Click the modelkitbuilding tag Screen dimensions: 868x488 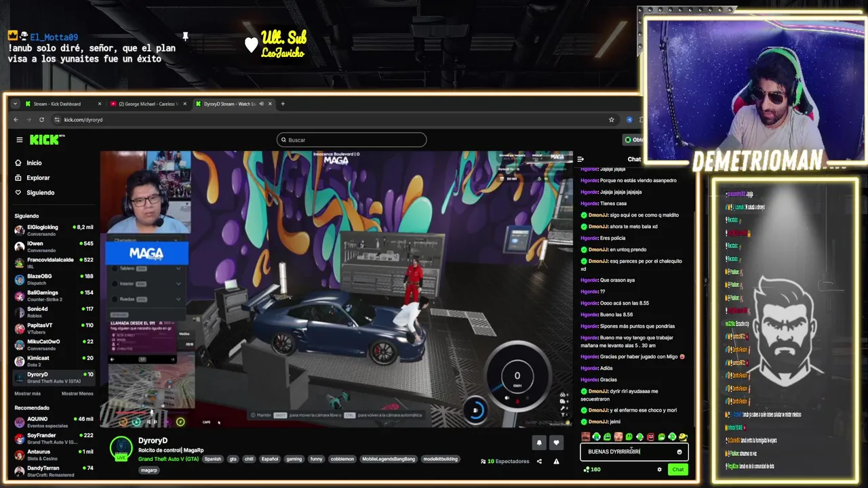[440, 459]
